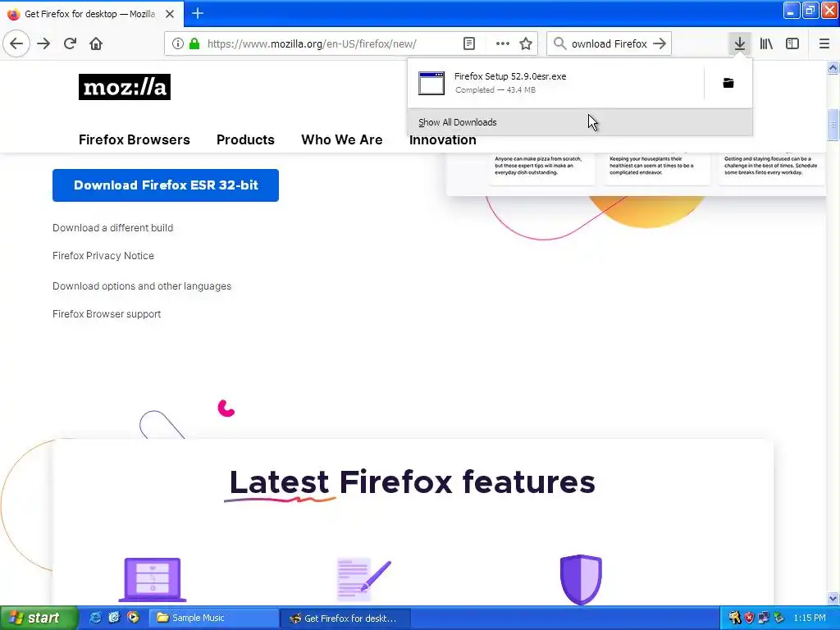Image resolution: width=840 pixels, height=630 pixels.
Task: Open Who We Are navigation menu
Action: (x=342, y=139)
